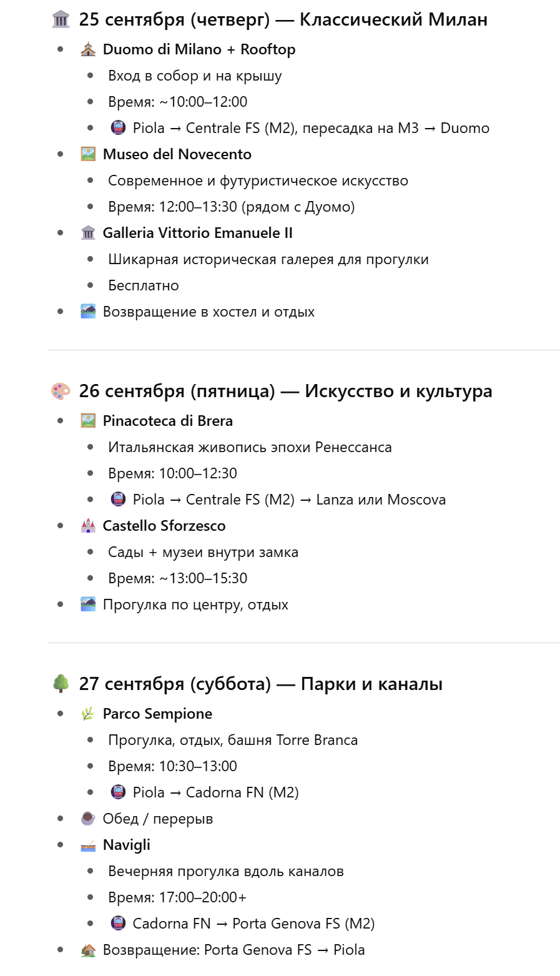Click the metro emoji before Cadorna FN → Porta Genova

pyautogui.click(x=118, y=924)
